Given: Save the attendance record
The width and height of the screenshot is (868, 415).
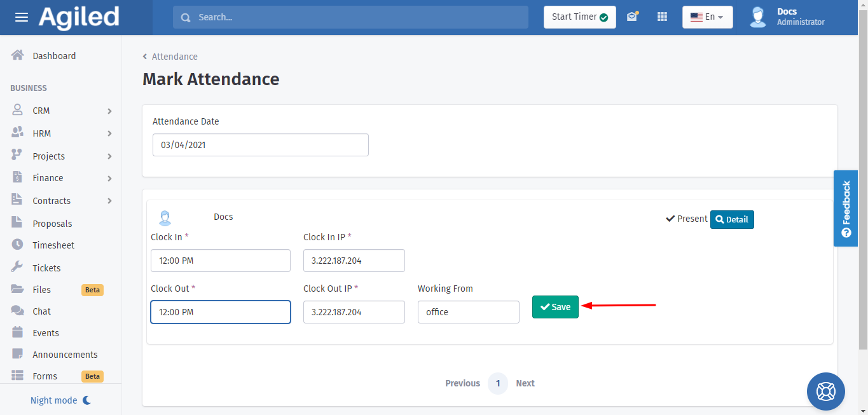Looking at the screenshot, I should 555,307.
